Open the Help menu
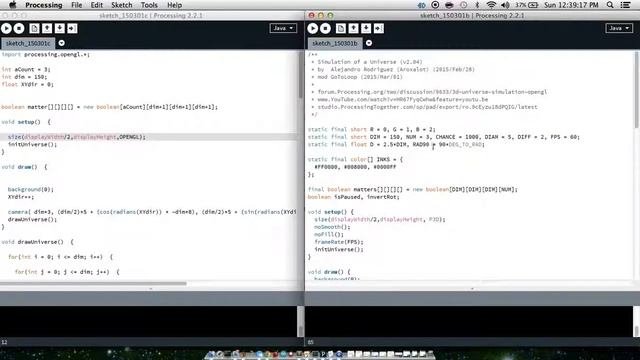 (174, 5)
